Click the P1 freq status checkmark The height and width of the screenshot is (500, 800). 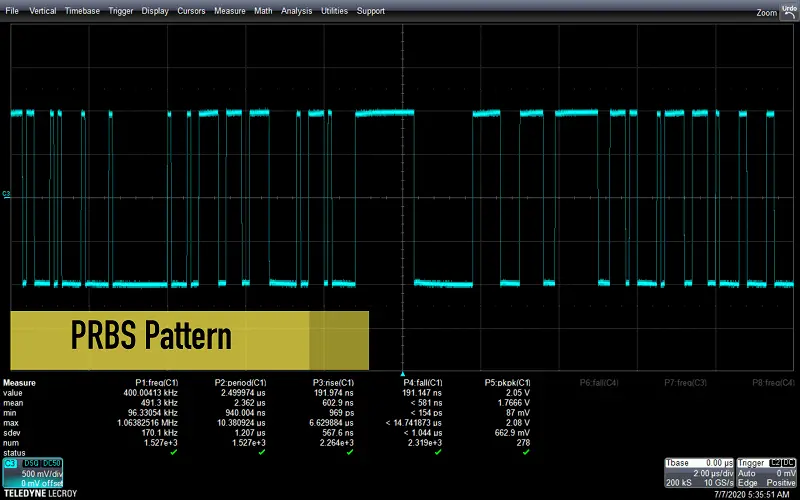pos(174,452)
